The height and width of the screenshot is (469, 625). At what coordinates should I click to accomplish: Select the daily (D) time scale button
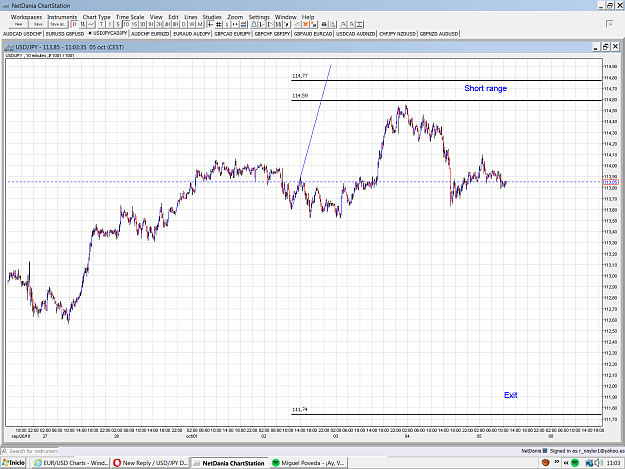pos(184,24)
